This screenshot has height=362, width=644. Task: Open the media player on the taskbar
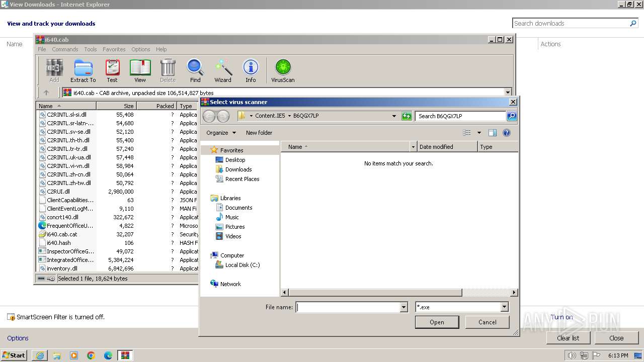(74, 355)
